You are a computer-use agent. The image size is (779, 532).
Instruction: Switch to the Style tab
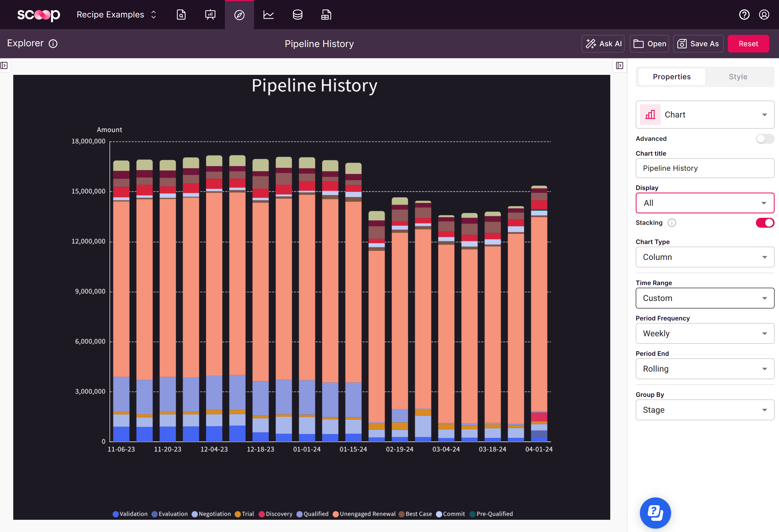point(738,77)
